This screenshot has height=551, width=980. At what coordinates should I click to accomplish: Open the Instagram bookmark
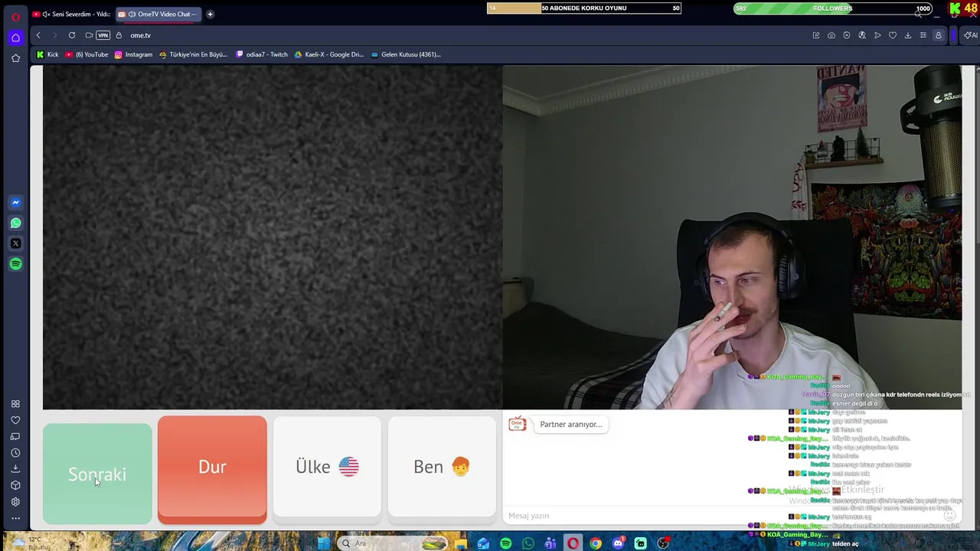pyautogui.click(x=133, y=54)
